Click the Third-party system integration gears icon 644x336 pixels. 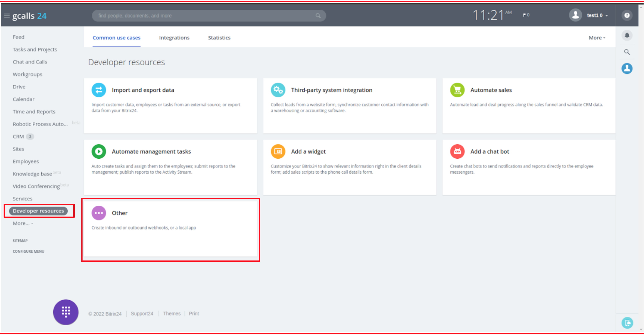[278, 90]
